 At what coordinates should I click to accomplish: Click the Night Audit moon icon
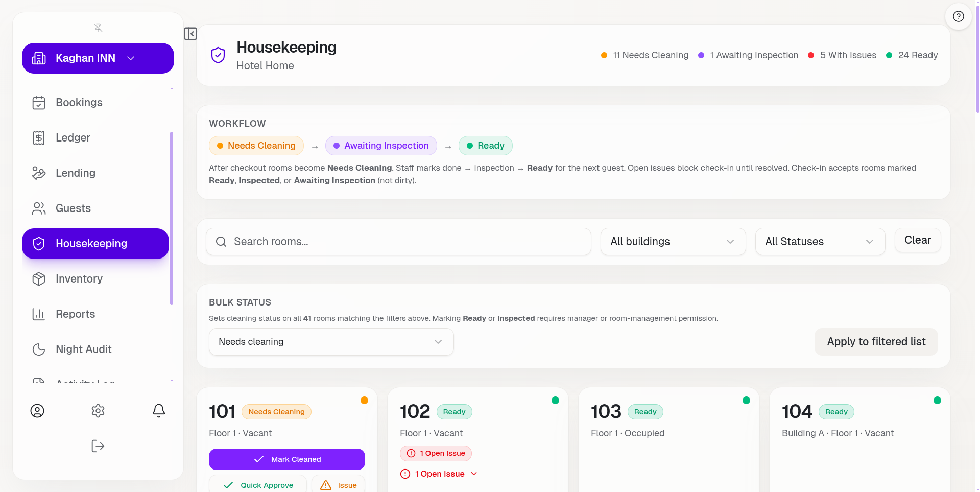tap(39, 349)
